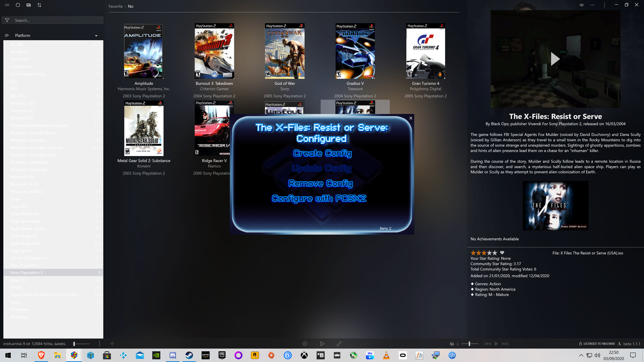Select Metal Gear Solid 2: Substance cover
This screenshot has height=362, width=644.
[x=144, y=128]
